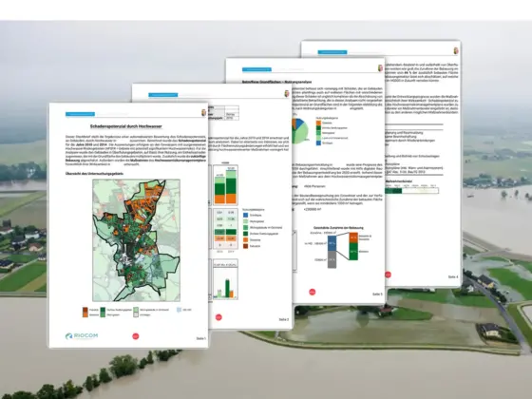Click the title 'Schadenspotenzial durch Hochwasser'

pos(125,126)
